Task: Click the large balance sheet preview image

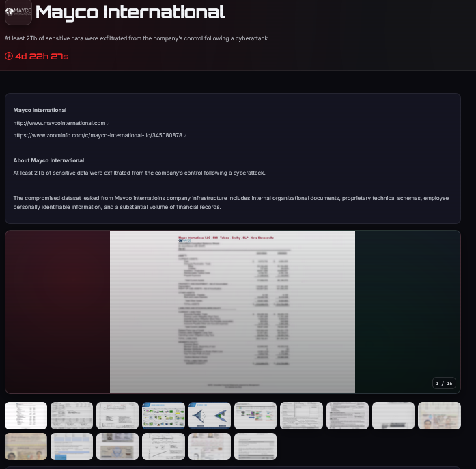Action: 232,312
